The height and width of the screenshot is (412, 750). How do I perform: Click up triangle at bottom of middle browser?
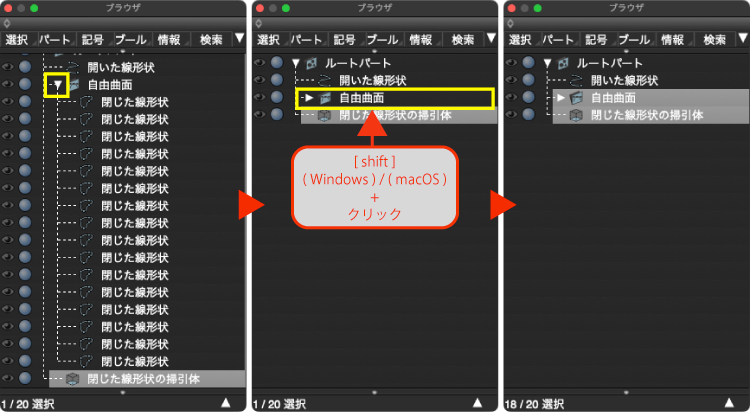pyautogui.click(x=477, y=403)
